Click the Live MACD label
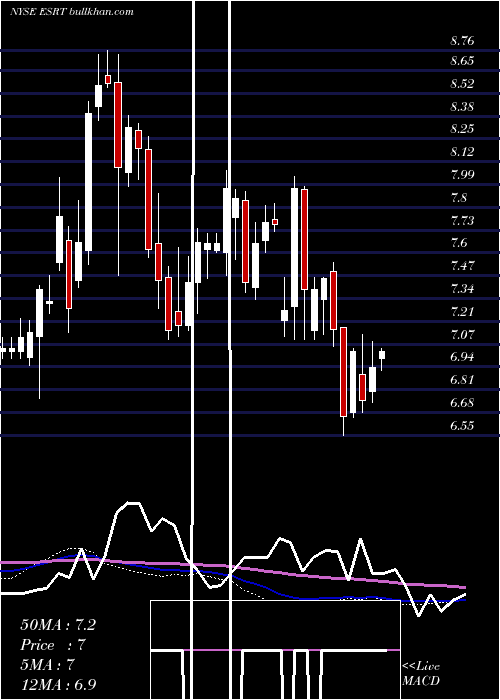 coord(421,673)
